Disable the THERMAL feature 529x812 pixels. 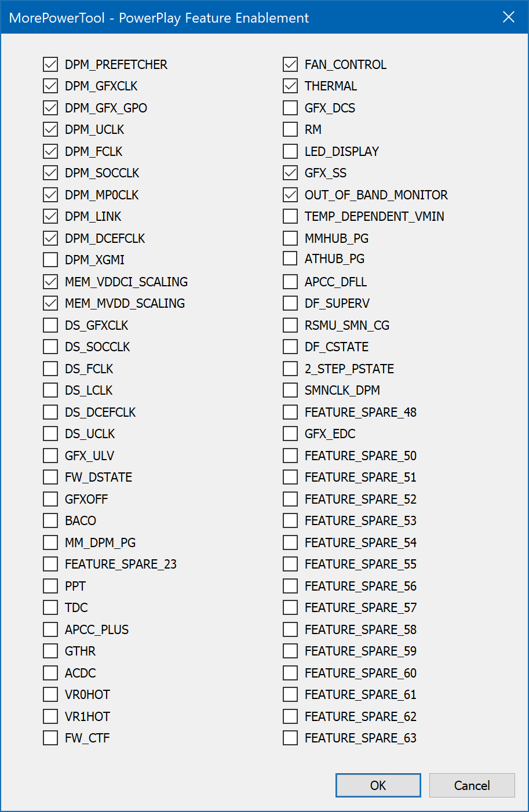pyautogui.click(x=290, y=86)
